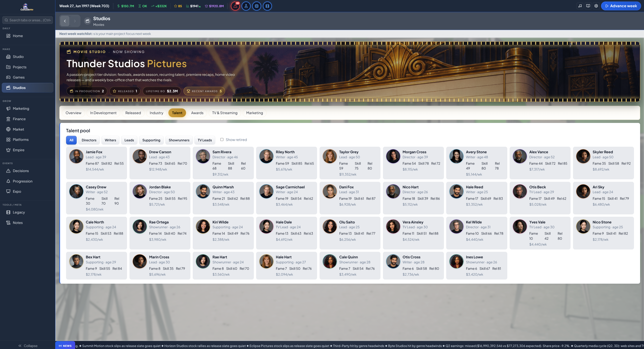Filter talent pool by Directors
644x349 pixels.
click(x=89, y=140)
